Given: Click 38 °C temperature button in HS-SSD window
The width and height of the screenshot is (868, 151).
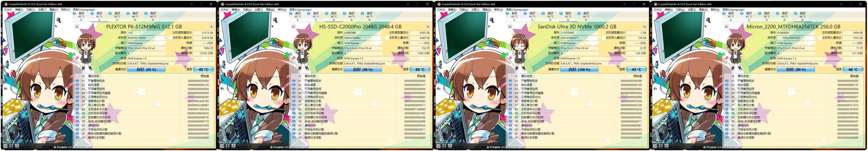Looking at the screenshot, I should pyautogui.click(x=420, y=69).
